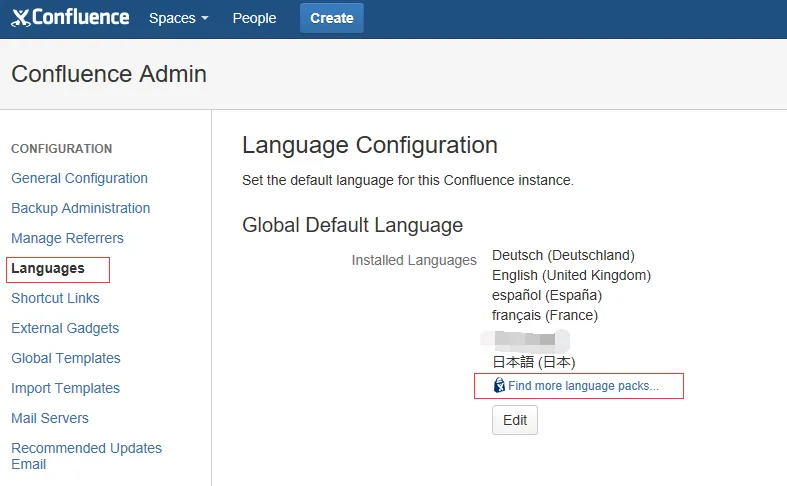This screenshot has height=486, width=787.
Task: Click the Confluence Admin page title
Action: (109, 74)
